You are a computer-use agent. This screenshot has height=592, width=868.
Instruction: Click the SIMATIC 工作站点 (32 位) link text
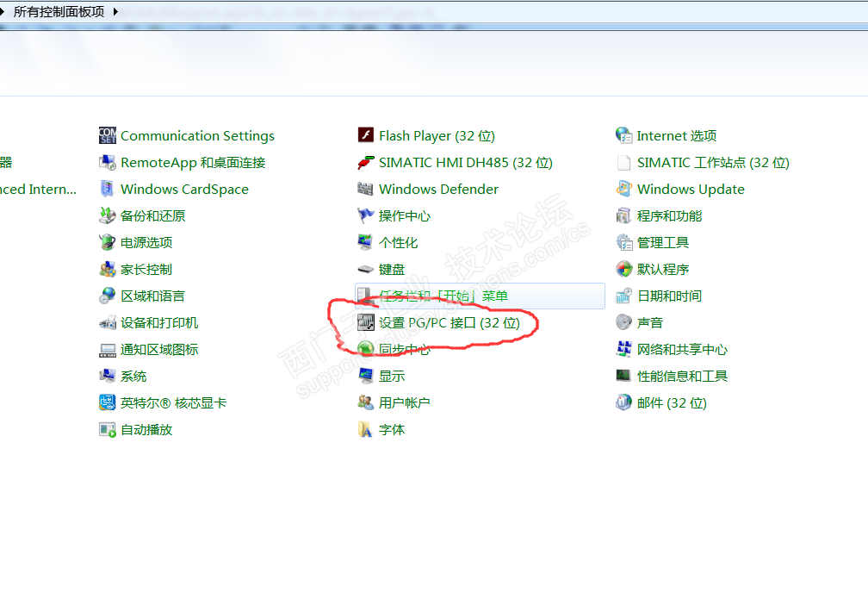tap(713, 162)
